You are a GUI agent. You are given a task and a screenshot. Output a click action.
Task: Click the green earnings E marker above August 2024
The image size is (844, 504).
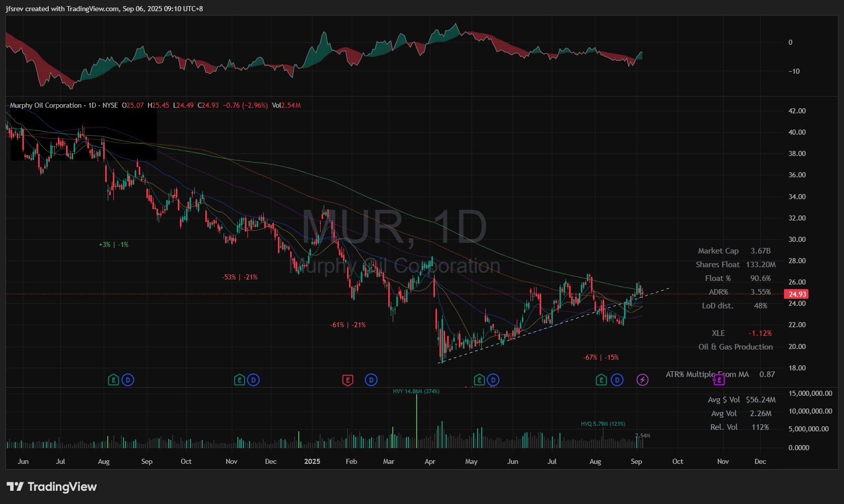point(113,380)
